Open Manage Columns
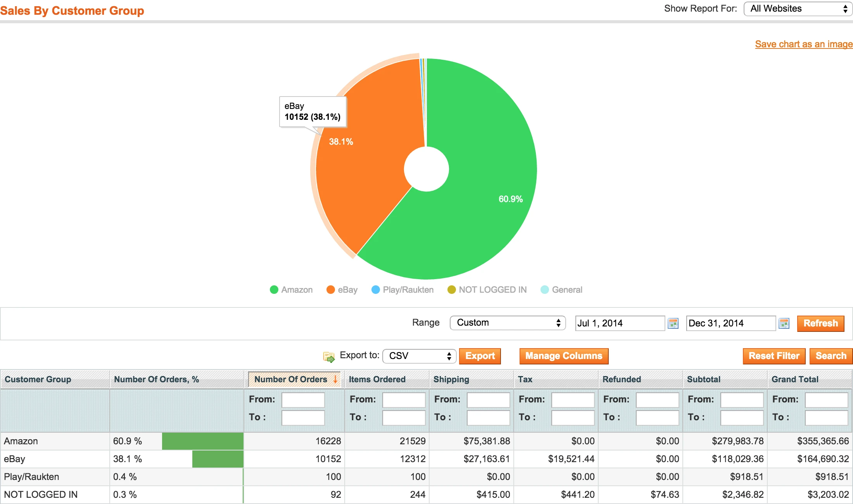853x504 pixels. (563, 356)
